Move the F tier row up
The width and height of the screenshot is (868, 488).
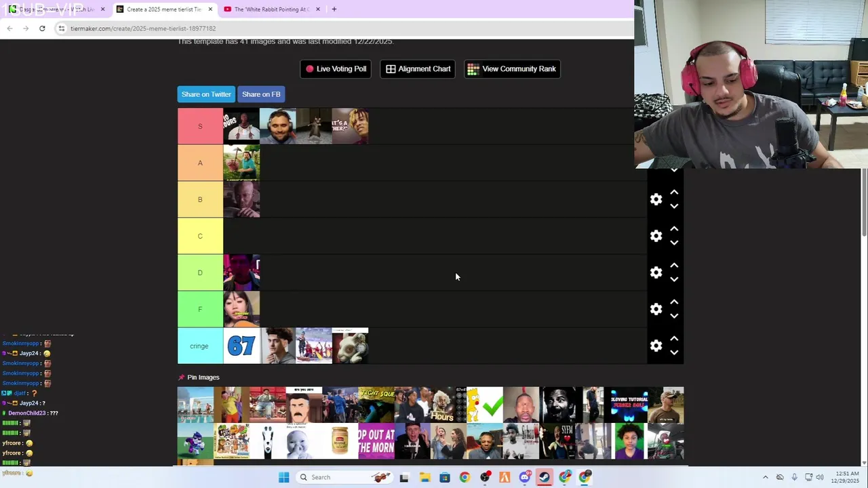coord(674,302)
